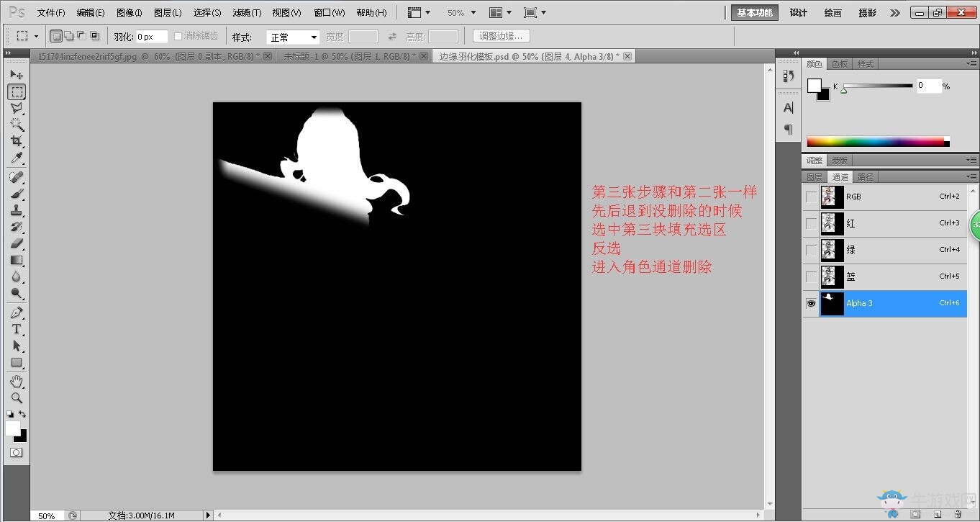Viewport: 980px width, 522px height.
Task: Open the adjustments panel flyout menu
Action: point(971,160)
